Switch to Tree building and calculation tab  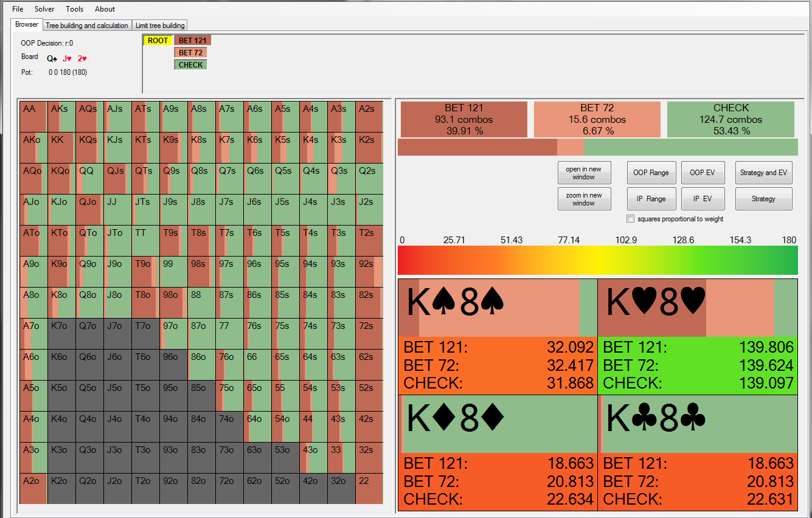[x=87, y=26]
